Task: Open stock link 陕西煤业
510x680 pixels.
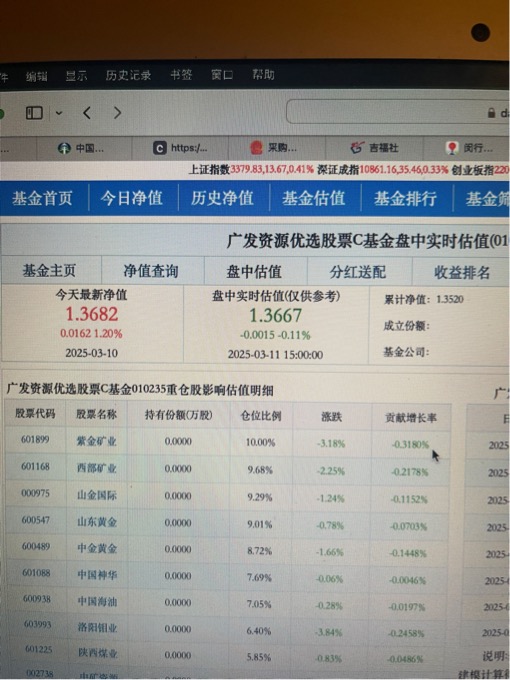Action: click(x=98, y=653)
